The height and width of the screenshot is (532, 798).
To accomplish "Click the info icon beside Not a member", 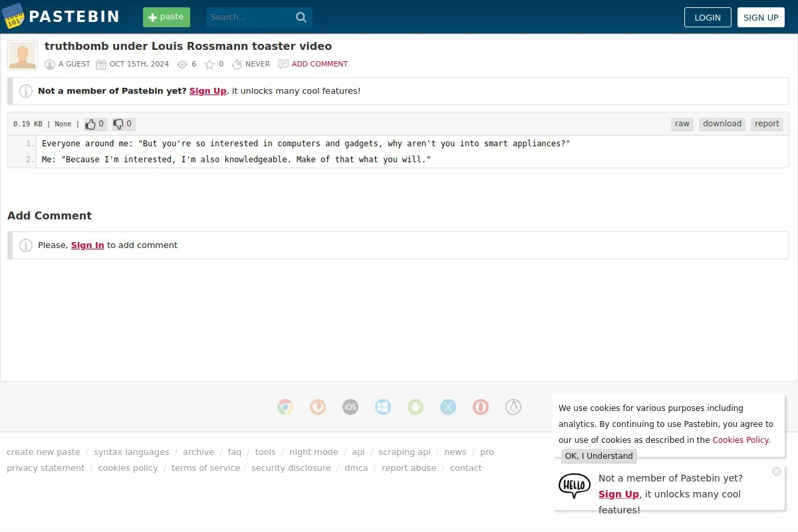I will click(26, 91).
